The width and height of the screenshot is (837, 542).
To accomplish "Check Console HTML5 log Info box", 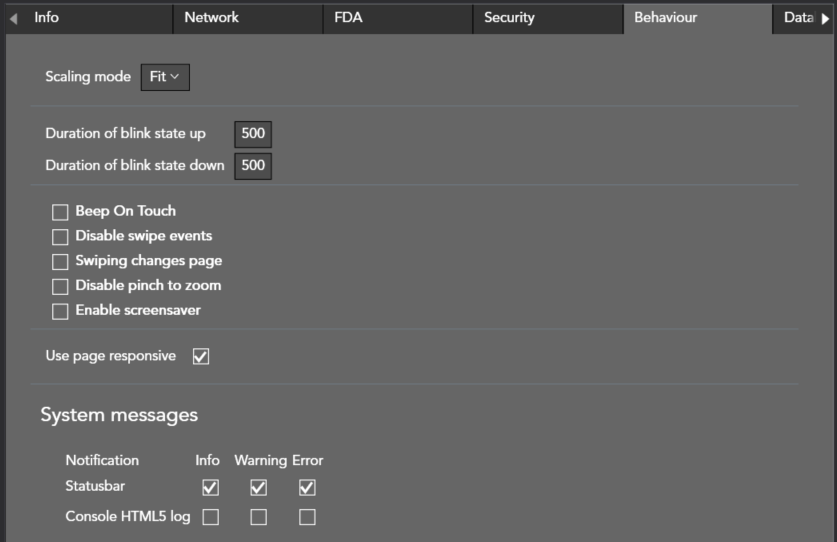I will coord(210,517).
